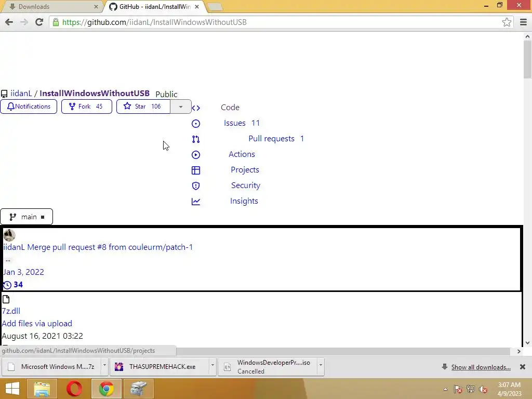This screenshot has width=532, height=399.
Task: Open File Explorer from the taskbar
Action: coord(42,389)
